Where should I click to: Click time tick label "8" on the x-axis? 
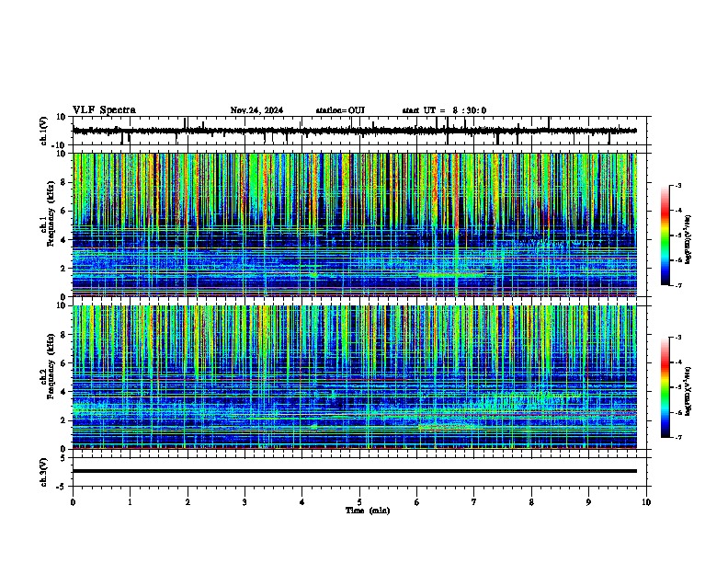[531, 502]
